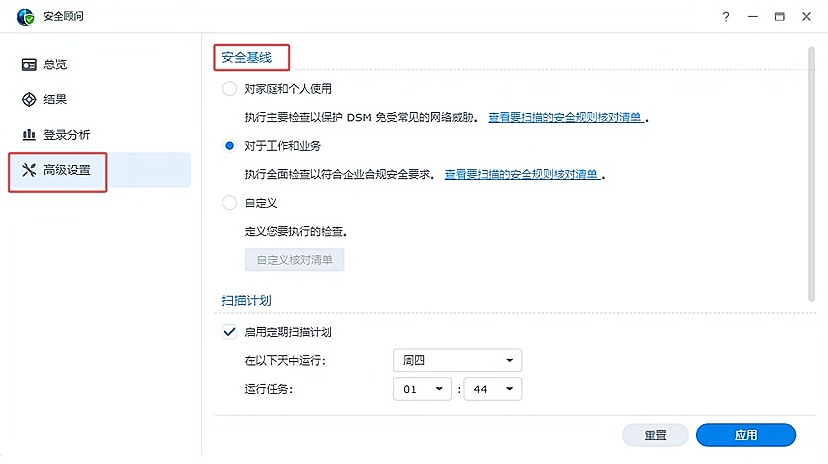Select the 对于工作和业务 radio option
This screenshot has height=464, width=828.
230,146
